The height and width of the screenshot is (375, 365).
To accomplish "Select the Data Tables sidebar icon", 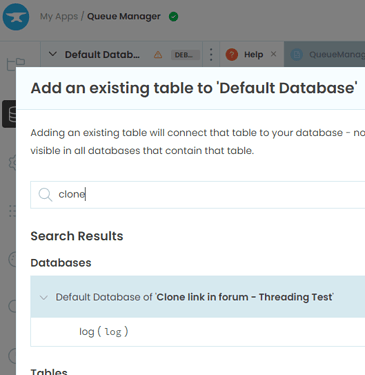I will (9, 114).
